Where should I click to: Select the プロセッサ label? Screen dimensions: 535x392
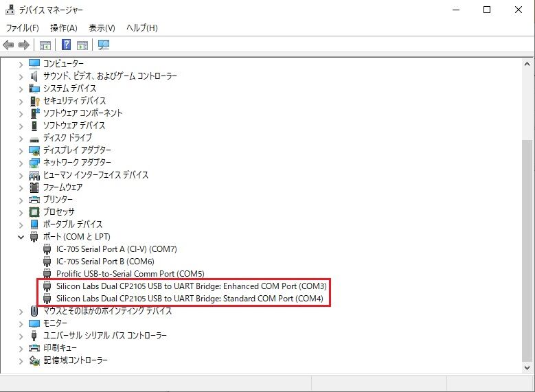58,212
